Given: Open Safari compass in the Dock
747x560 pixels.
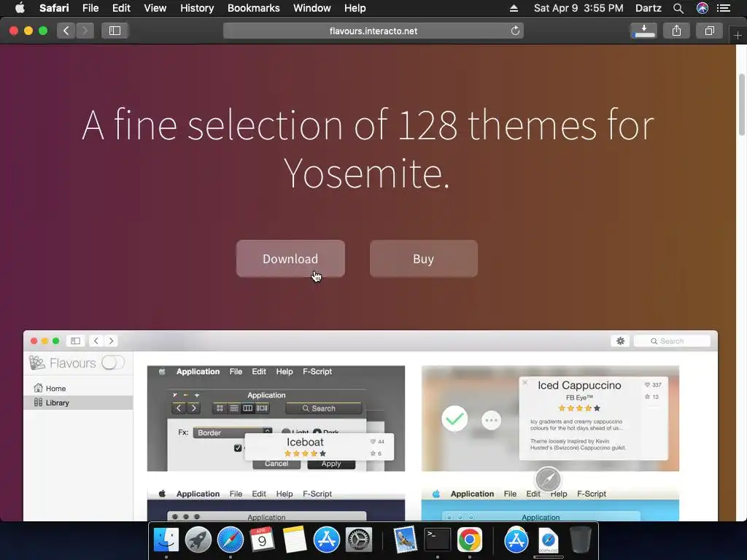Looking at the screenshot, I should [230, 540].
